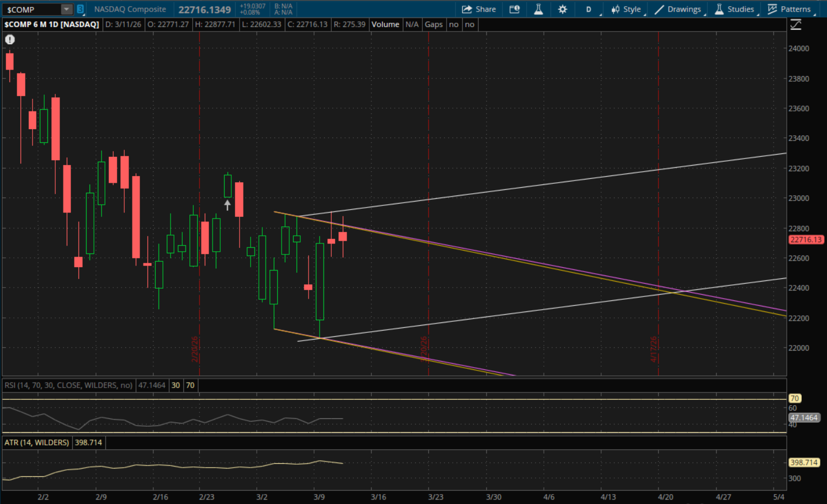Click the $COMP 6 M 1D chart title

coord(52,24)
